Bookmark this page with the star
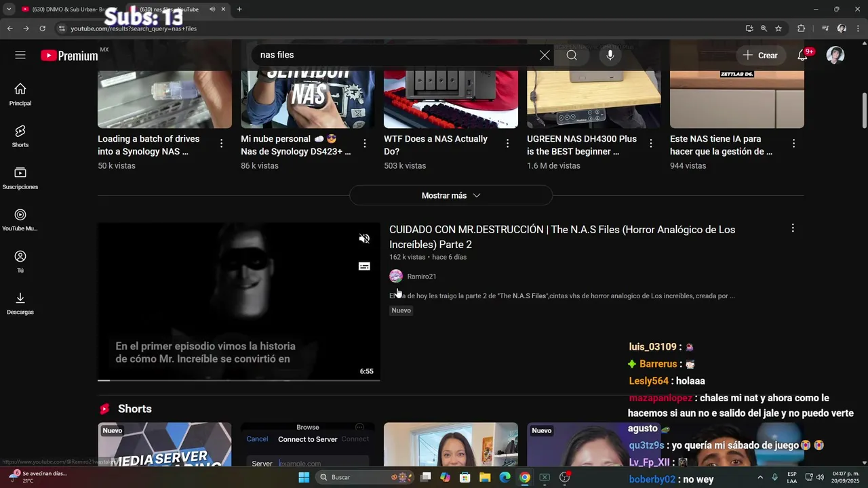 click(x=778, y=28)
